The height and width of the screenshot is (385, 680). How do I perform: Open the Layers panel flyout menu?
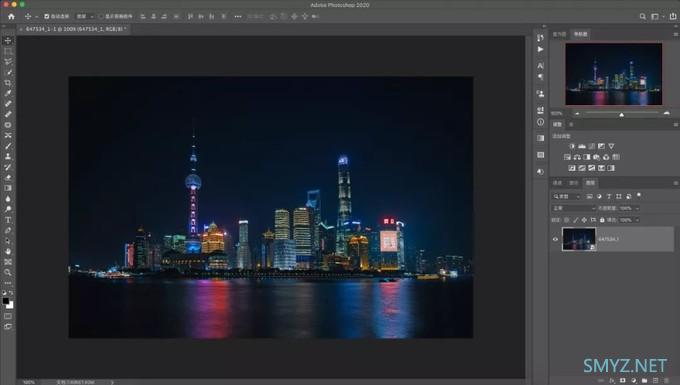tap(676, 183)
